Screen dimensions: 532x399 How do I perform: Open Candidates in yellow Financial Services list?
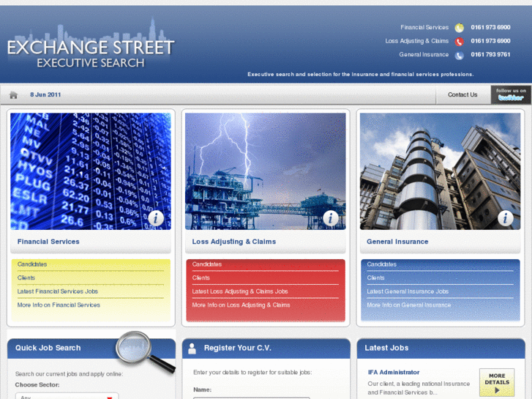(32, 264)
